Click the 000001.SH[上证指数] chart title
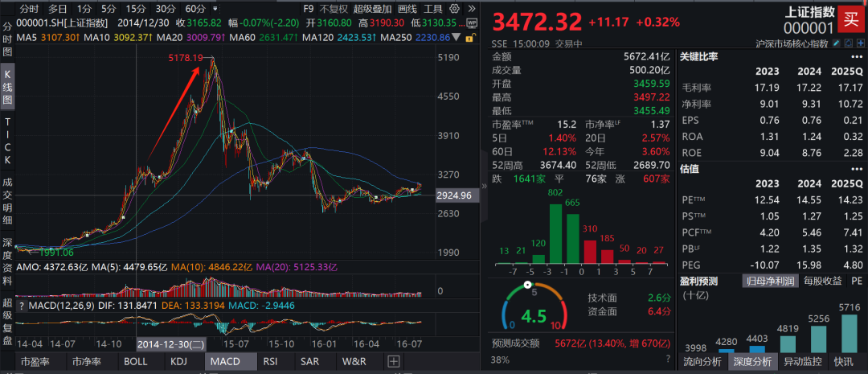The image size is (868, 374). point(61,23)
